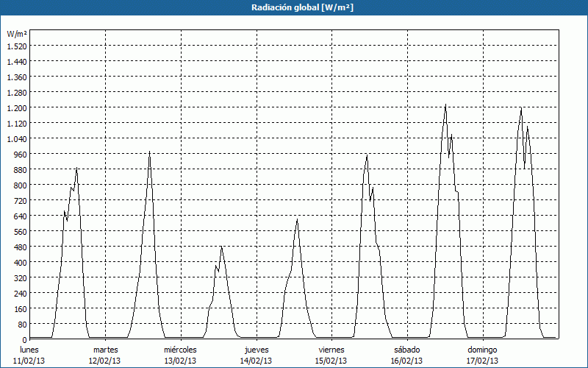Select the 800 y-axis value
This screenshot has width=588, height=368.
coord(21,185)
